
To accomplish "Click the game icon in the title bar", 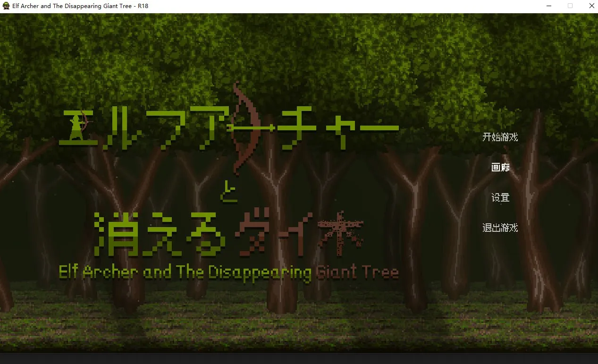I will point(6,6).
